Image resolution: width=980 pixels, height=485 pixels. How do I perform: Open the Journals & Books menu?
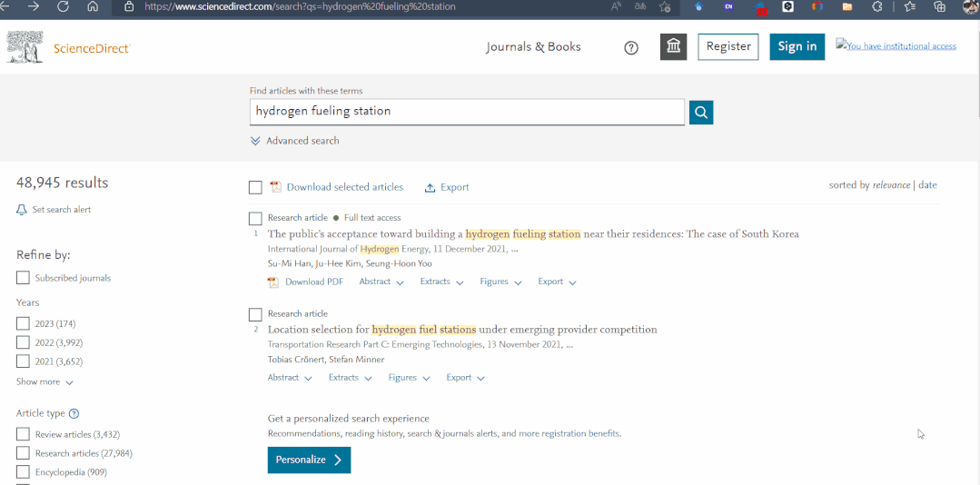pyautogui.click(x=533, y=47)
